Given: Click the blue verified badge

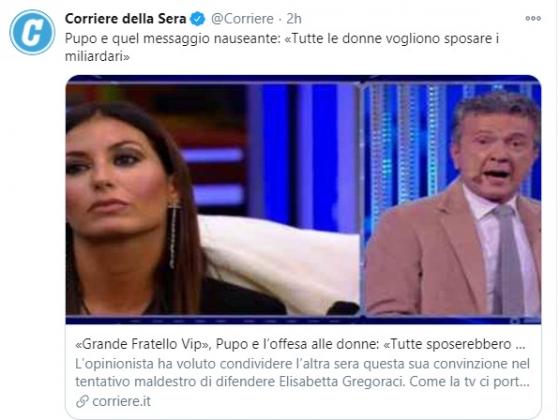Looking at the screenshot, I should click(198, 19).
